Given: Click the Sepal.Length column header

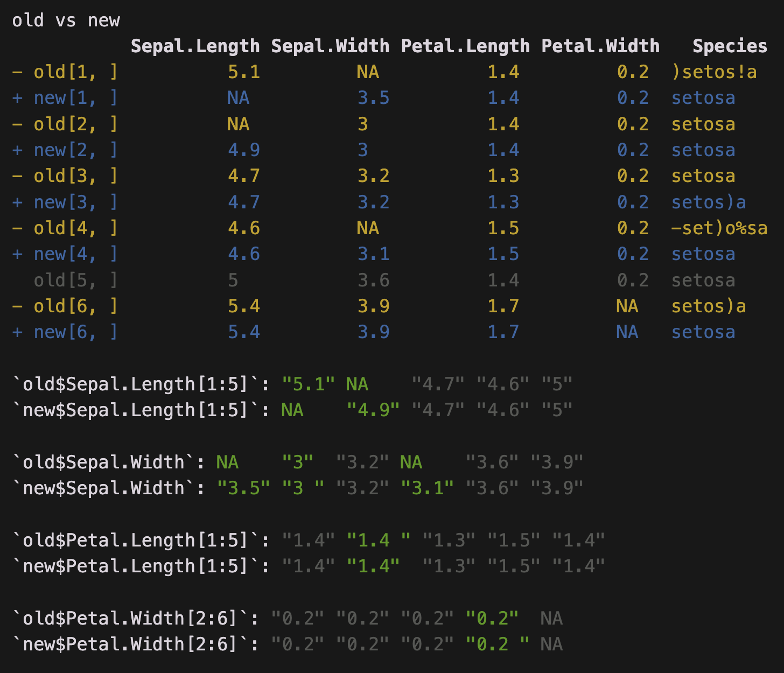Looking at the screenshot, I should 195,46.
